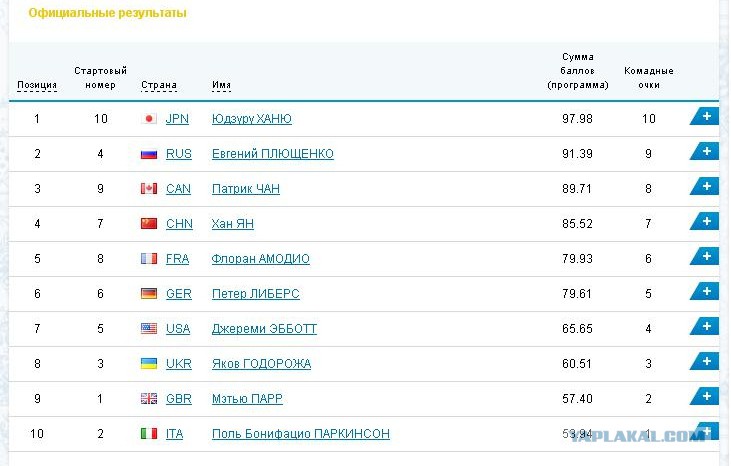Expand details for Юдзуру ХАНЮ's row
This screenshot has width=731, height=466.
[x=704, y=116]
